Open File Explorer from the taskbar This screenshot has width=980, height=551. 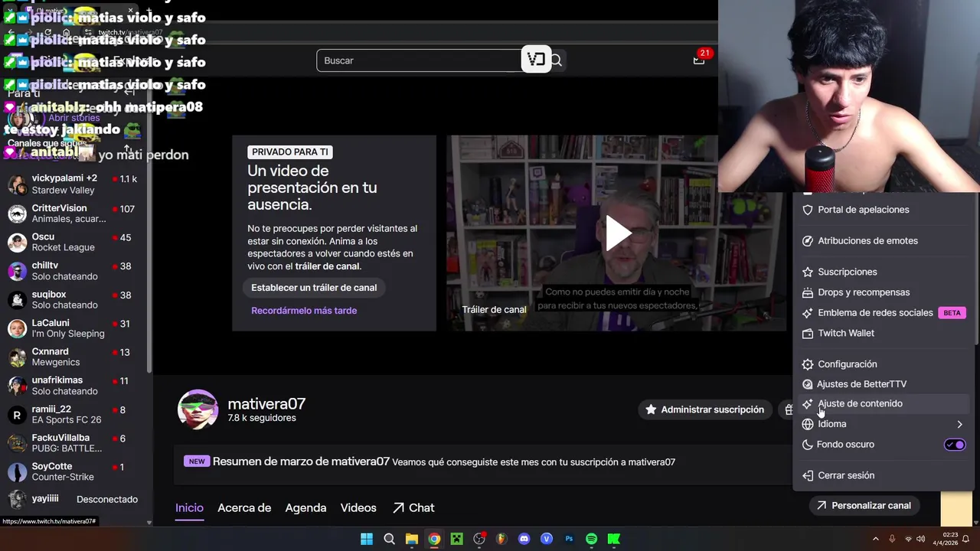pyautogui.click(x=412, y=539)
